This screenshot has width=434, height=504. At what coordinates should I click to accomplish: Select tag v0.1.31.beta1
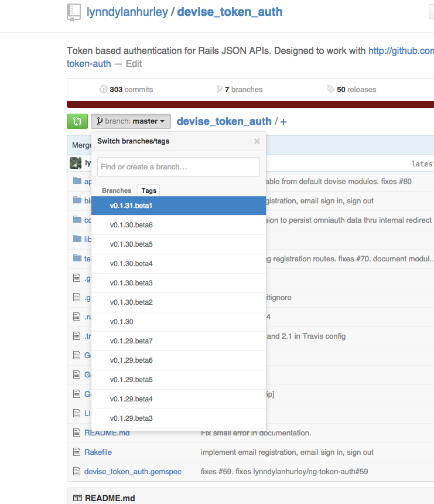pos(179,206)
